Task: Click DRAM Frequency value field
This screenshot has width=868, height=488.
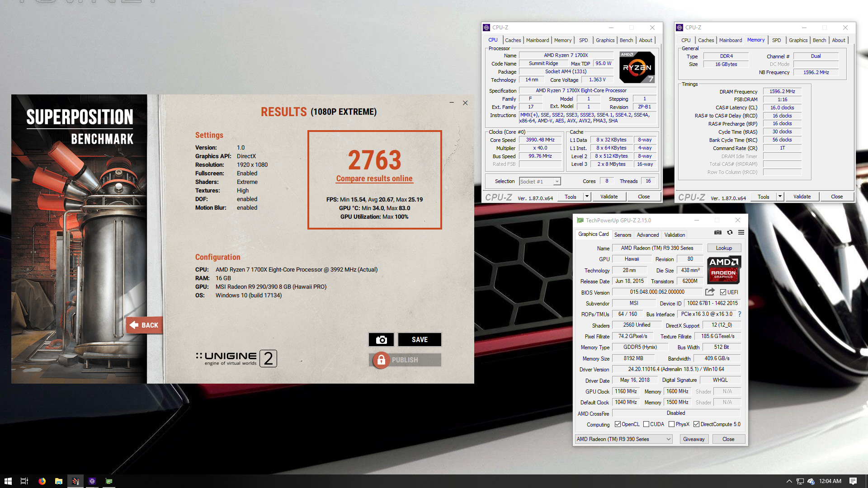Action: [x=782, y=91]
